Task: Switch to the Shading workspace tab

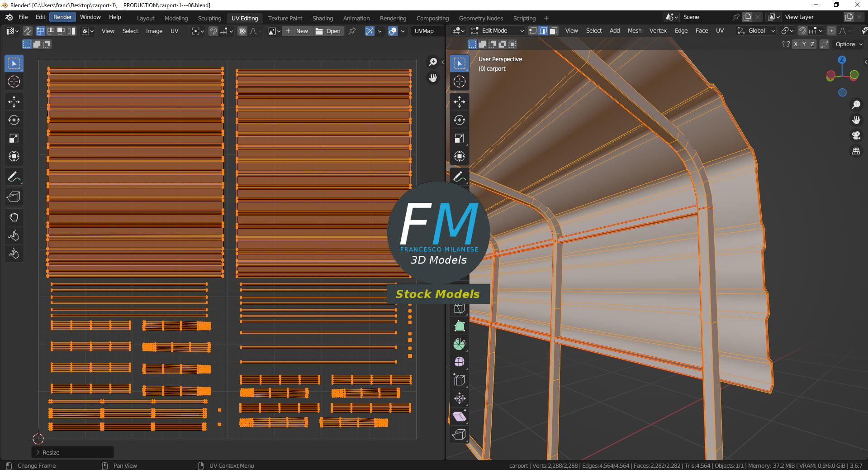Action: coord(323,18)
